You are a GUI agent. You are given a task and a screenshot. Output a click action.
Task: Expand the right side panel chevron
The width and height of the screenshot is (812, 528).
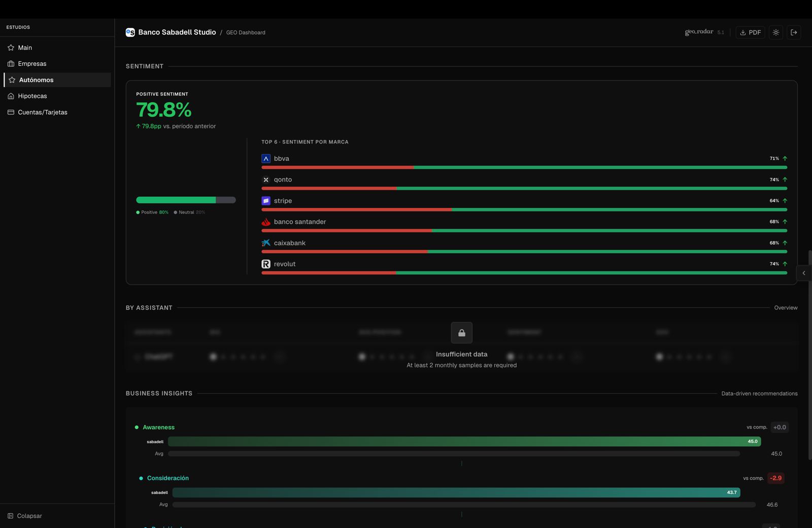pos(803,273)
